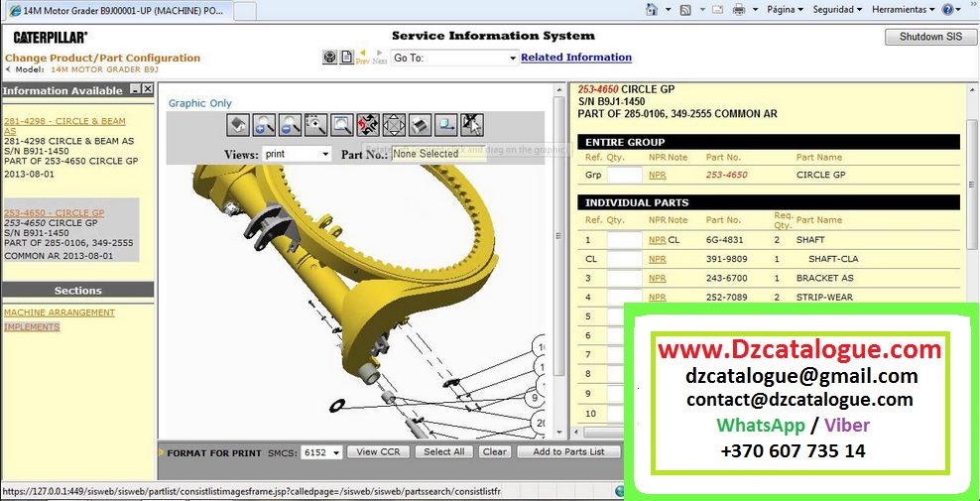
Task: Click the browser RSS feeds icon
Action: tap(685, 9)
